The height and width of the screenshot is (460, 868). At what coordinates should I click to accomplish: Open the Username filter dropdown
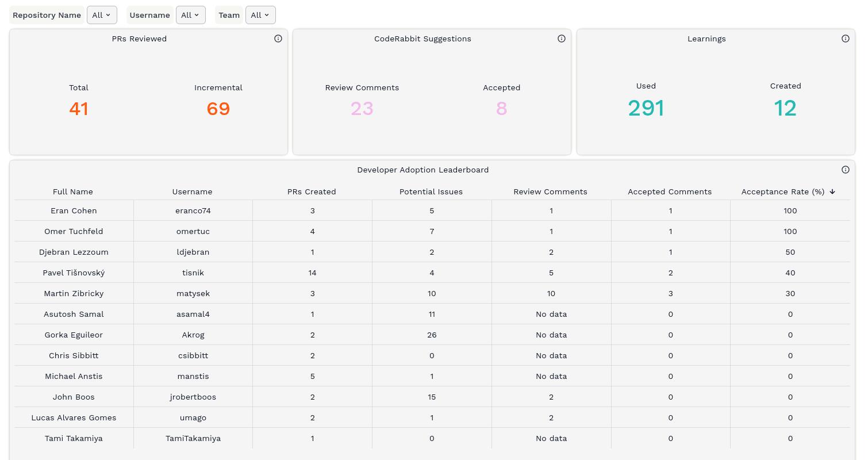pos(190,15)
